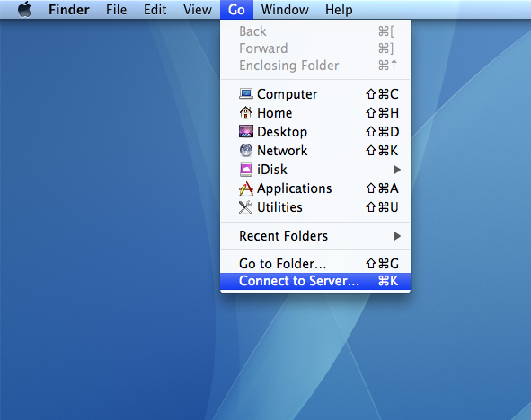Screen dimensions: 531x420
Task: Click the dimmed Enclosing Folder item
Action: click(x=315, y=66)
